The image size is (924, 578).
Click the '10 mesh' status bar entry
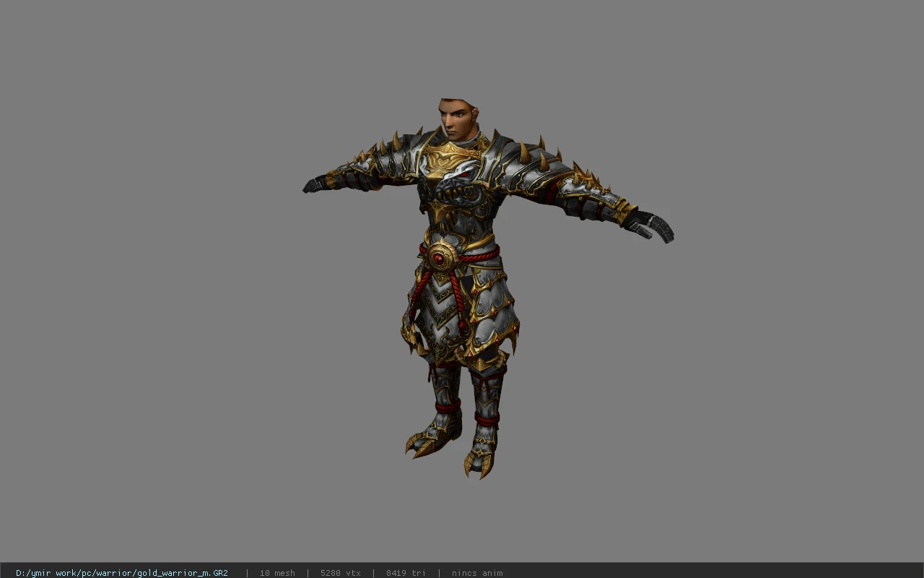[277, 573]
